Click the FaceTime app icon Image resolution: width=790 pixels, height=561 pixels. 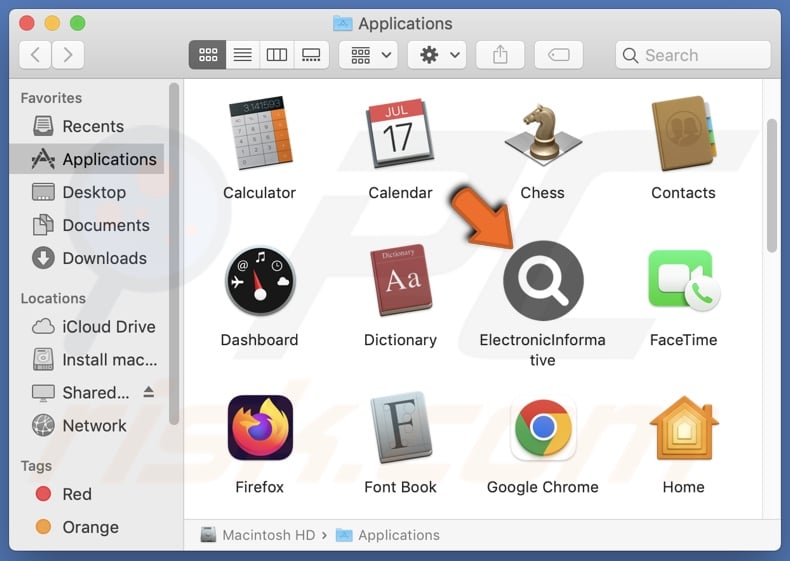click(684, 281)
